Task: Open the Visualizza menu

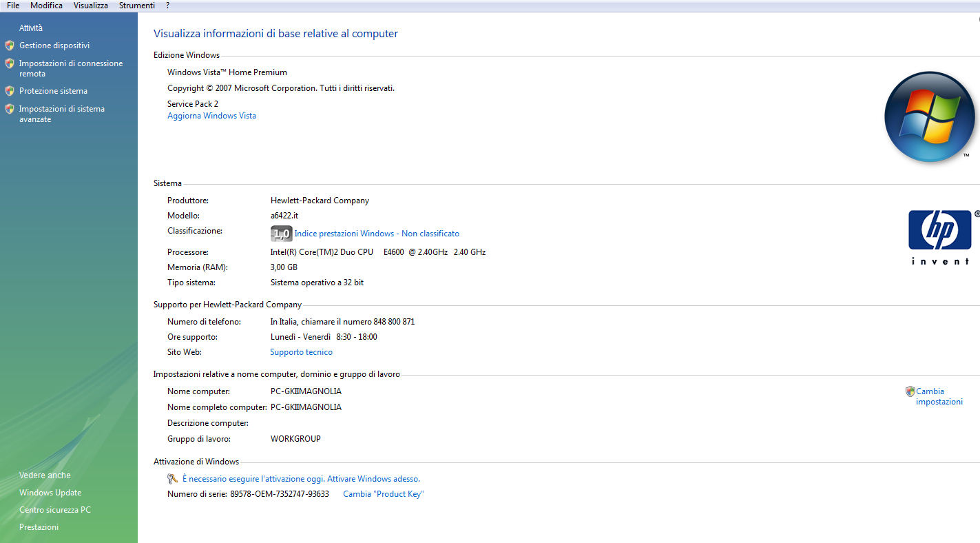Action: click(91, 6)
